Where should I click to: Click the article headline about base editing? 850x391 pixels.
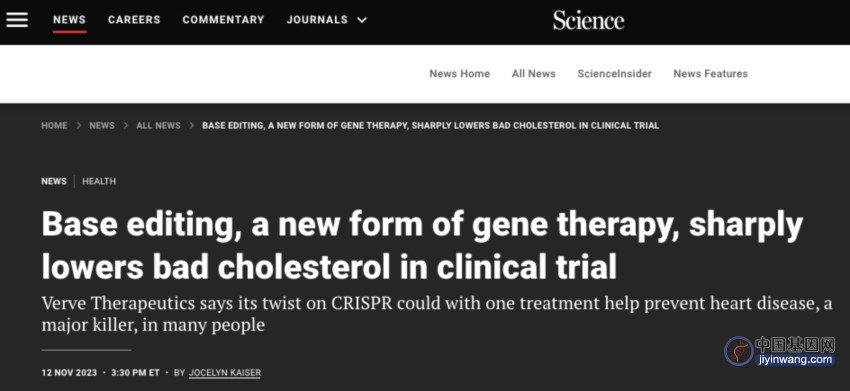(422, 246)
